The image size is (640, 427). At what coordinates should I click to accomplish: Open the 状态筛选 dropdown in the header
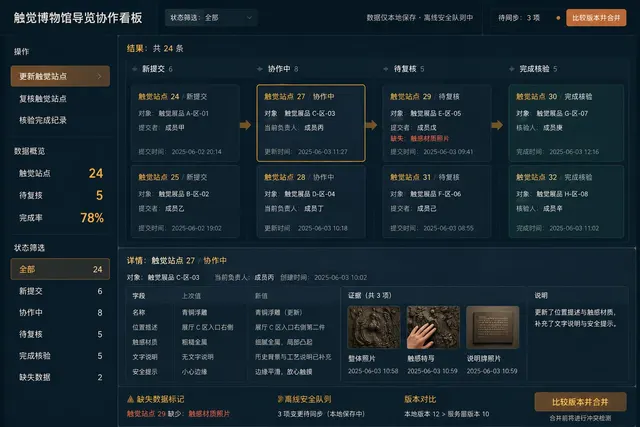coord(211,18)
